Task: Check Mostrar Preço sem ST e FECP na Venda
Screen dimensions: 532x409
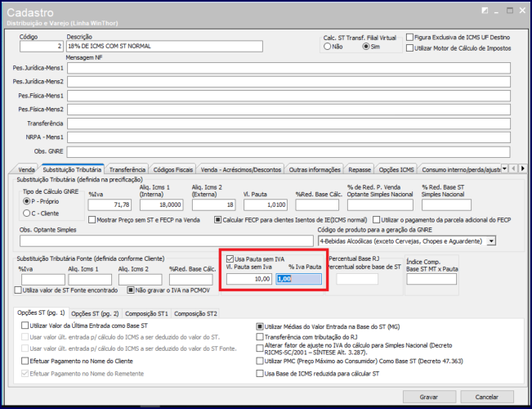Action: pyautogui.click(x=92, y=220)
